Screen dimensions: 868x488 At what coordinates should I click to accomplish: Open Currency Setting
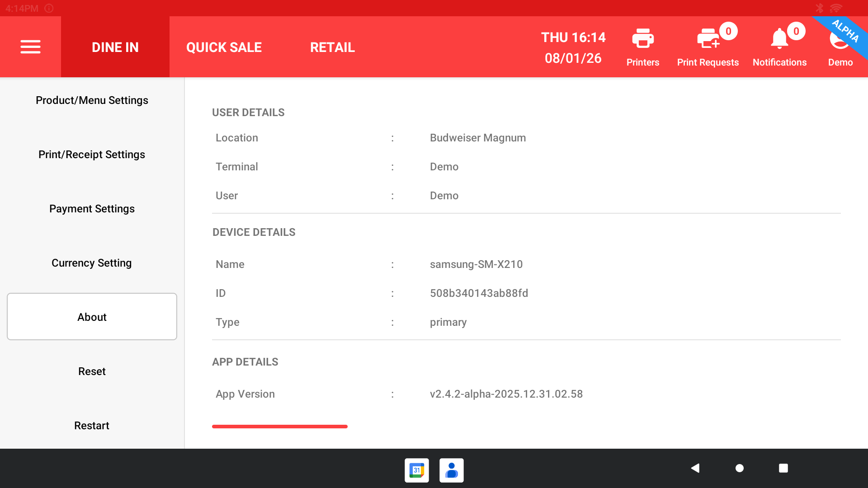point(92,263)
